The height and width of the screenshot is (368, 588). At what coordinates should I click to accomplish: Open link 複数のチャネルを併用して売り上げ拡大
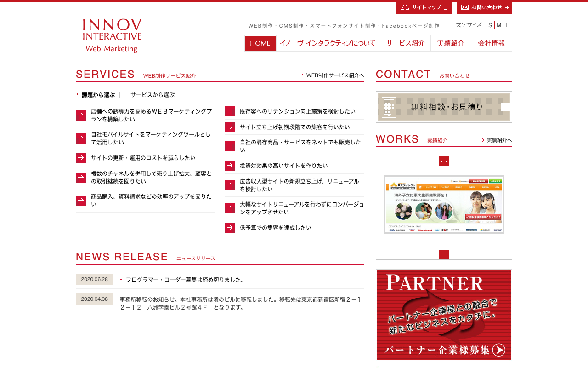click(152, 178)
